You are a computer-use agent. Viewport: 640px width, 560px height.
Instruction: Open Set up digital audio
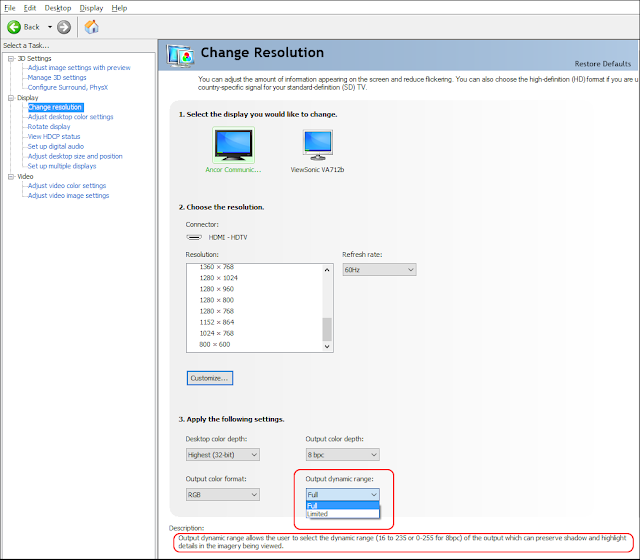pos(56,146)
